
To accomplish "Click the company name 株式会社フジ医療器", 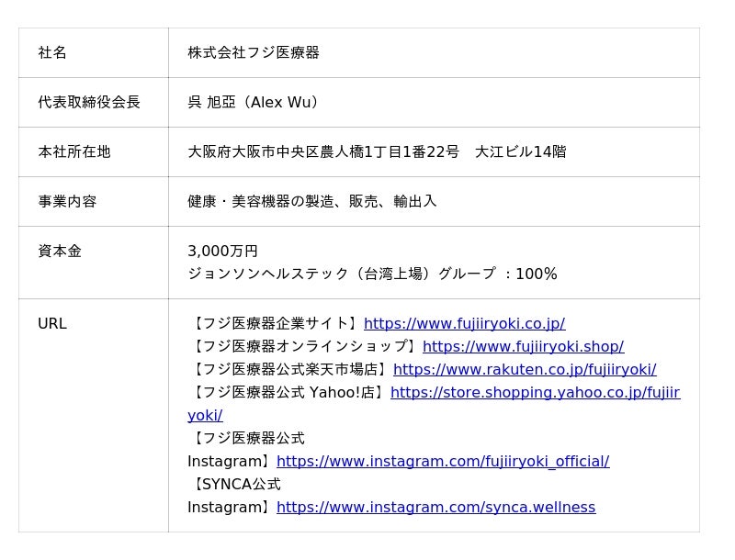I will (x=254, y=53).
